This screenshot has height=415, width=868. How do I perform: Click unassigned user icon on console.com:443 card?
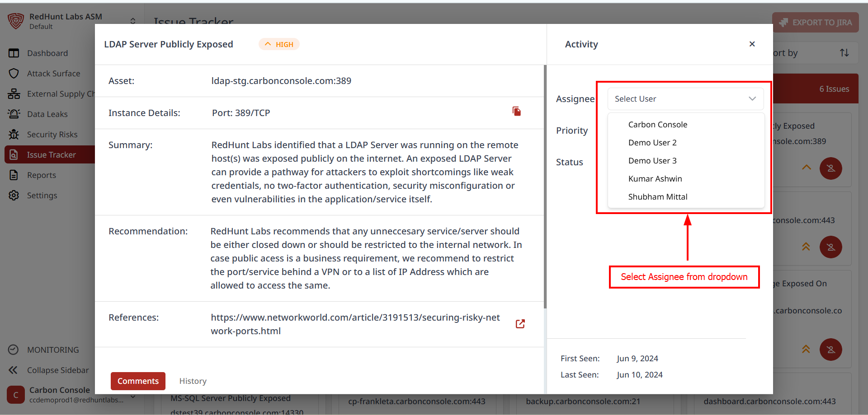[831, 247]
